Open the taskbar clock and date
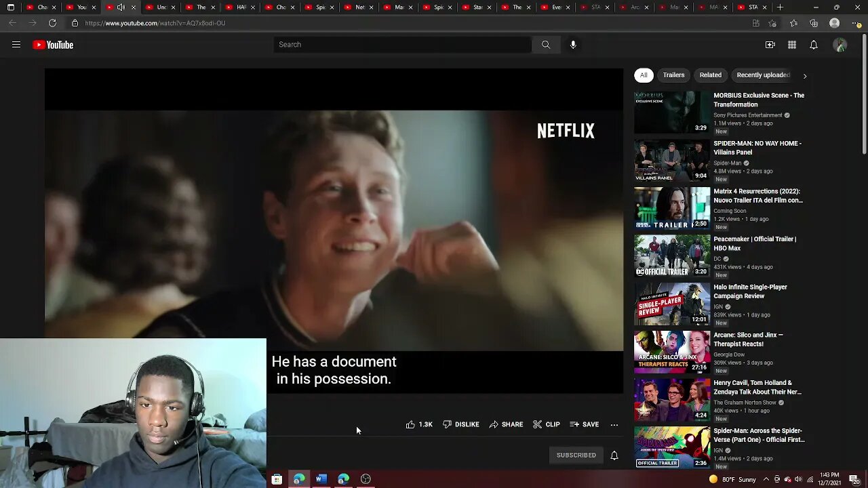Viewport: 868px width, 488px height. click(x=830, y=479)
